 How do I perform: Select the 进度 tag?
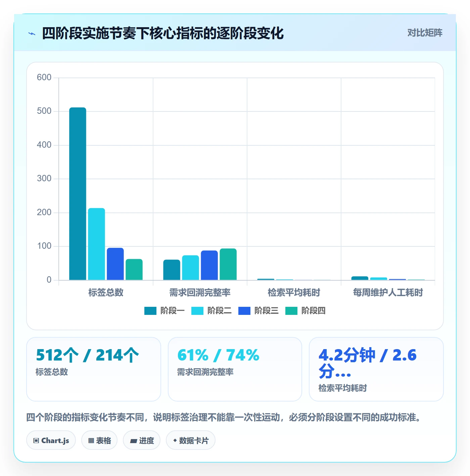[142, 440]
